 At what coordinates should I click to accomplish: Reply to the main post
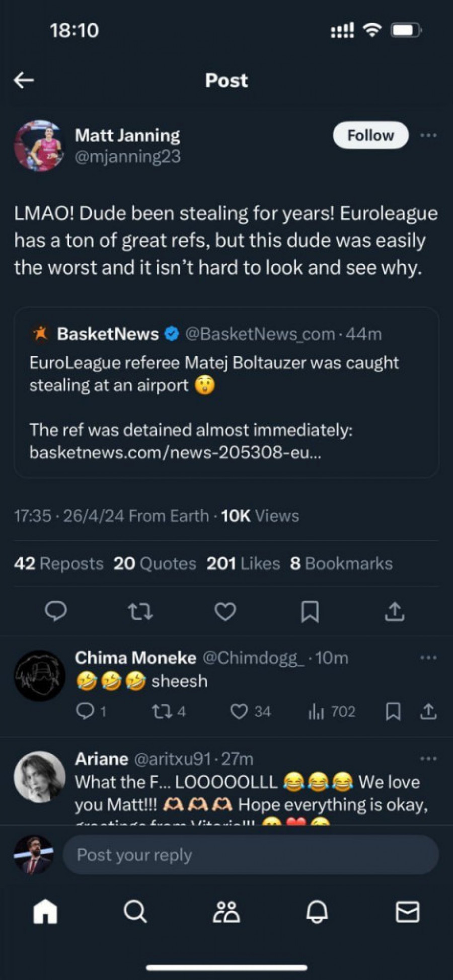tap(56, 611)
